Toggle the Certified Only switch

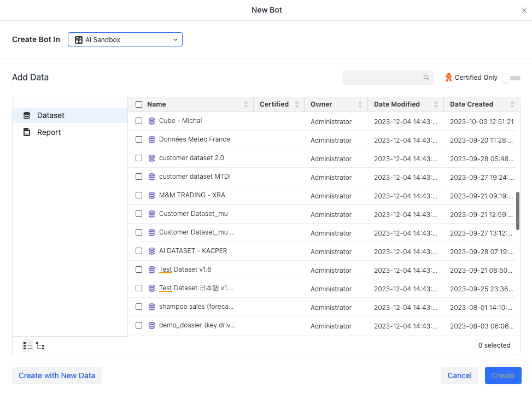pyautogui.click(x=511, y=78)
